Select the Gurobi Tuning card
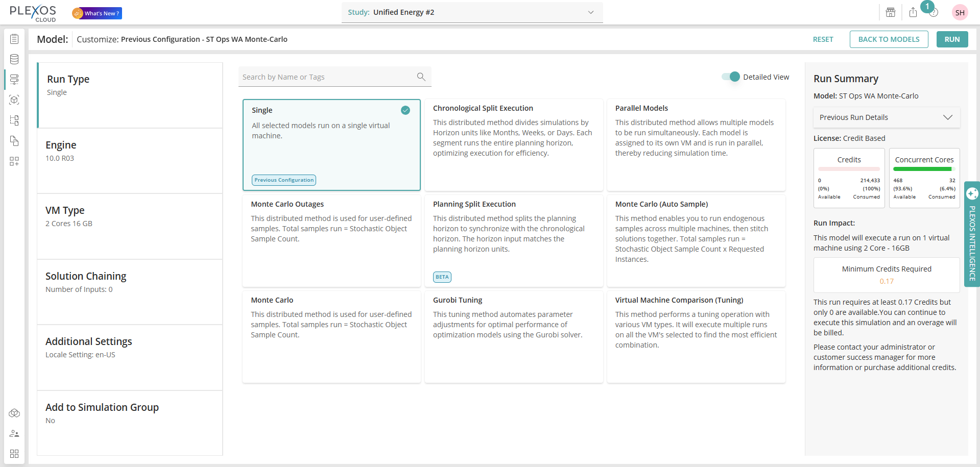Screen dimensions: 980x467 (514, 337)
